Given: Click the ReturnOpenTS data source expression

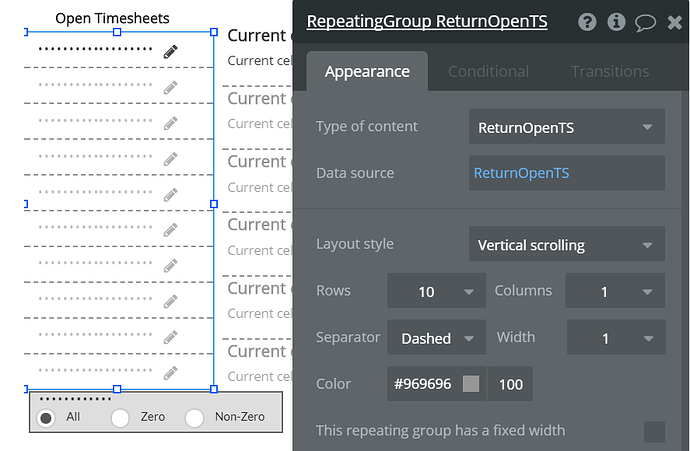Looking at the screenshot, I should [x=521, y=173].
